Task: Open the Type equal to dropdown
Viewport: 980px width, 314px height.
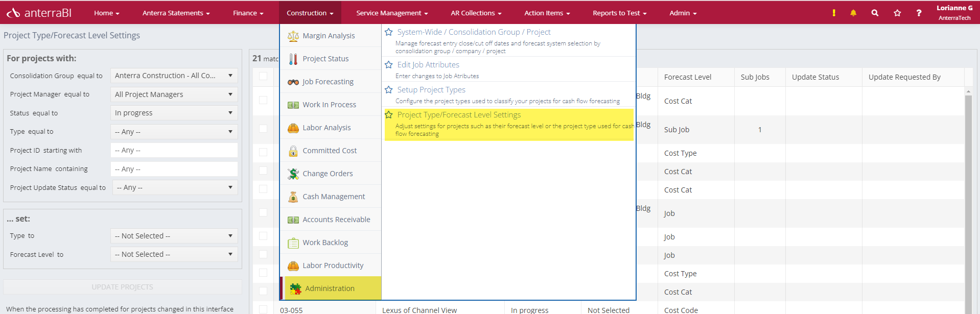Action: (x=174, y=132)
